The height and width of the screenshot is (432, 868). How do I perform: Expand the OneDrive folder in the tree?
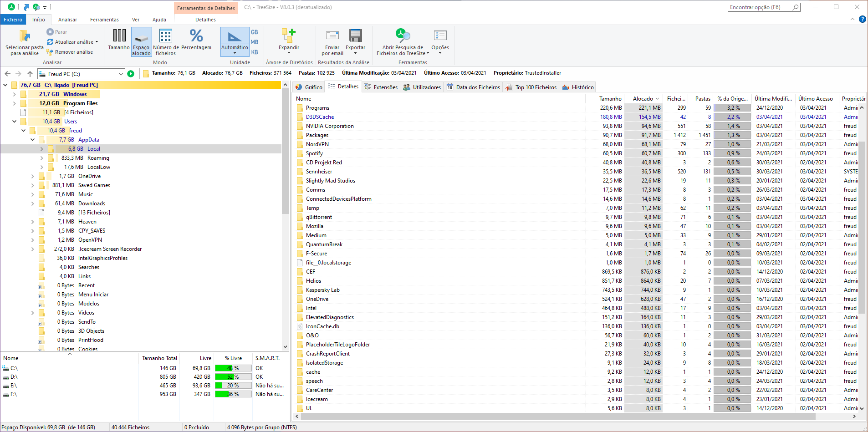pos(33,176)
